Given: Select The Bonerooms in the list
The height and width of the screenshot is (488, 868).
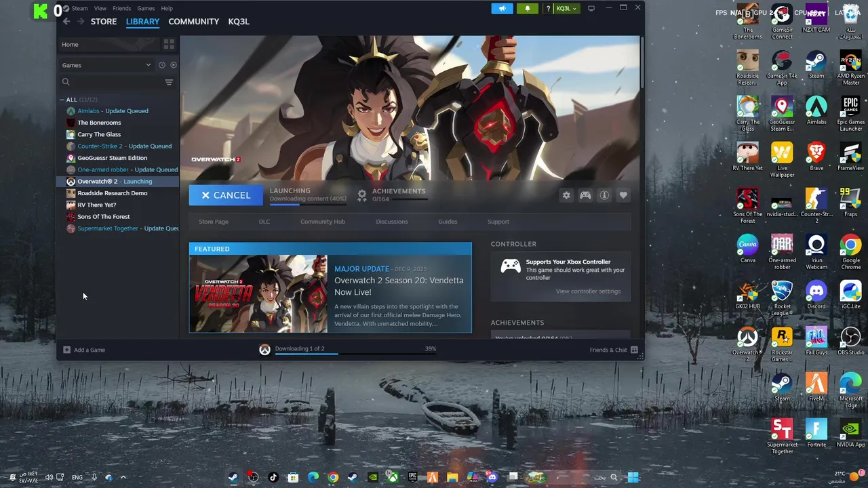Looking at the screenshot, I should [118, 123].
